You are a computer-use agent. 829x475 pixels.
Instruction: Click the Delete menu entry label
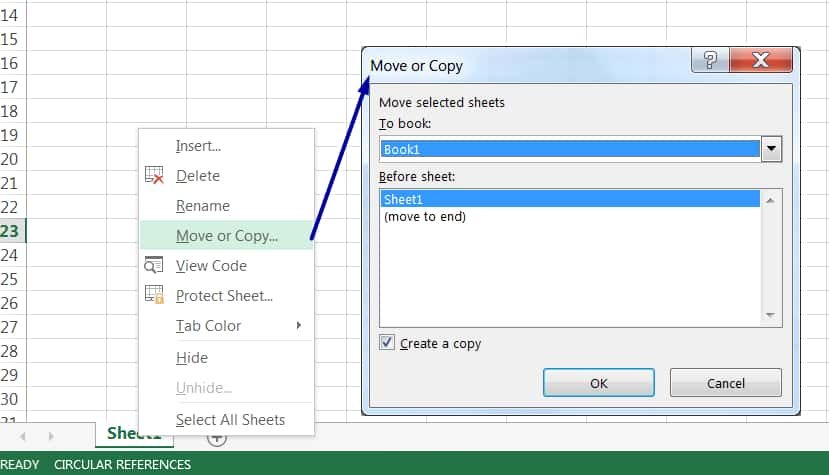(x=198, y=176)
